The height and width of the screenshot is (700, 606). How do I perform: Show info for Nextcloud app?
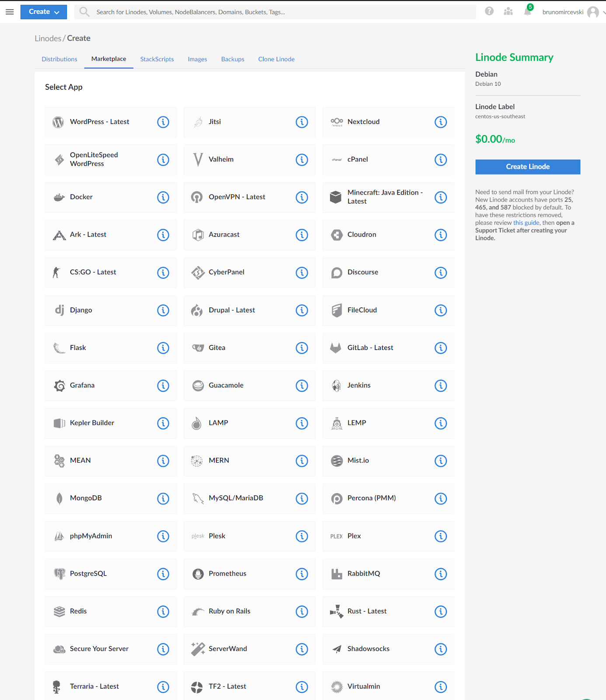(441, 122)
